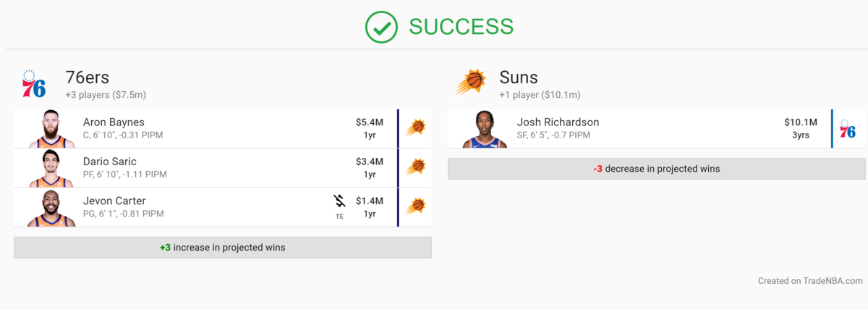868x310 pixels.
Task: Click the 76ers +3 projected wins bar
Action: 223,248
